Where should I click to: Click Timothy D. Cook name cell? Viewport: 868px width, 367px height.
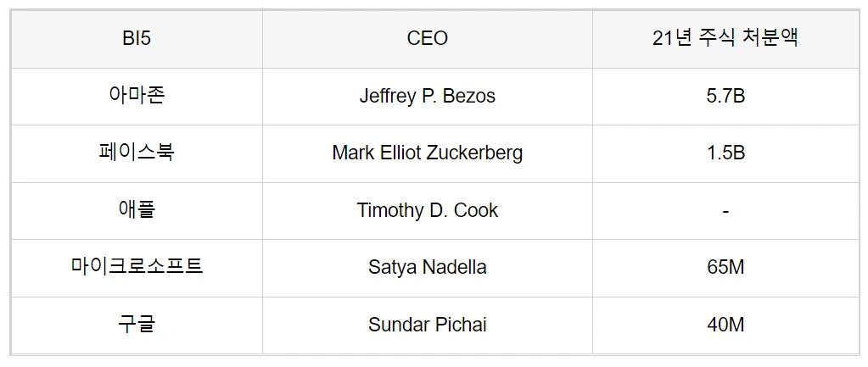pos(427,210)
